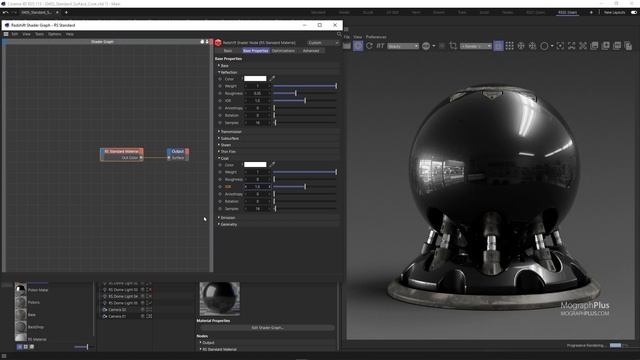Switch material manager to third view mode icon
This screenshot has width=640, height=360.
32,347
